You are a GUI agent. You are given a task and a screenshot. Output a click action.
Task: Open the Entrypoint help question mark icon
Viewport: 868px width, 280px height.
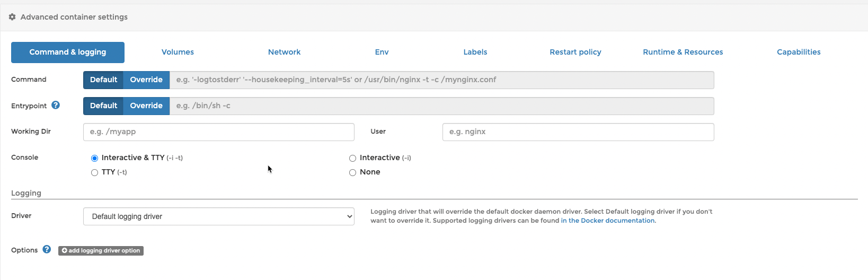(x=56, y=105)
